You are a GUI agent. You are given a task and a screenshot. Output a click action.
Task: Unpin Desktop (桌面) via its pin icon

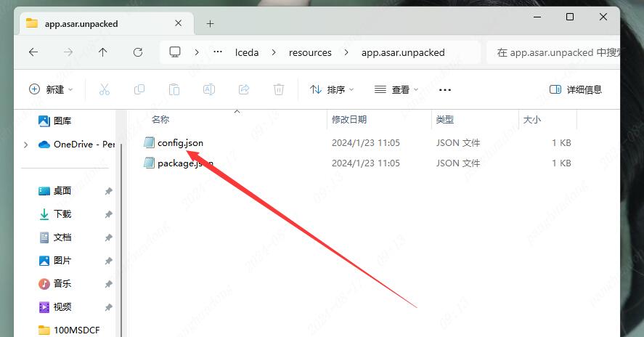(x=108, y=191)
